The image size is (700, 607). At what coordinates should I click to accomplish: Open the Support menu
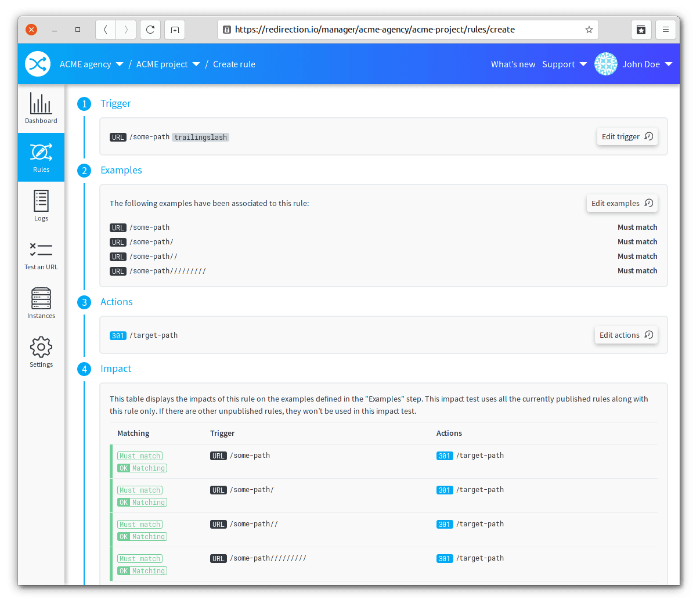click(x=564, y=64)
